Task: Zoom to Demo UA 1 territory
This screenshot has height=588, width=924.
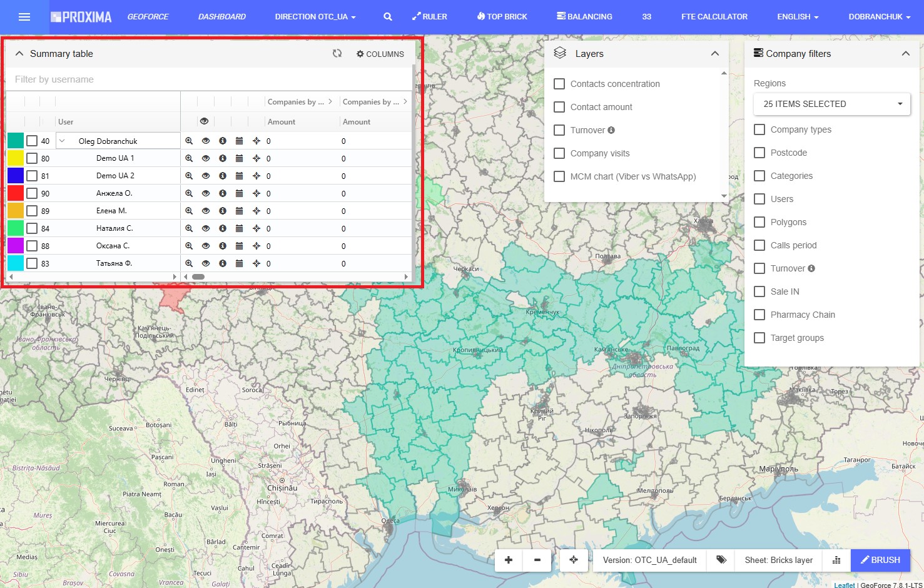Action: pyautogui.click(x=189, y=159)
